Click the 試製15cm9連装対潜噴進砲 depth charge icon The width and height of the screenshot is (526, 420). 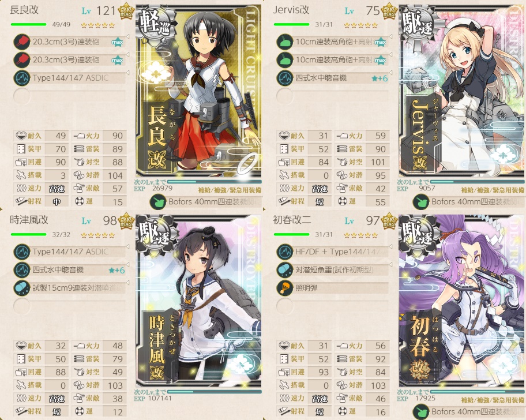[22, 288]
